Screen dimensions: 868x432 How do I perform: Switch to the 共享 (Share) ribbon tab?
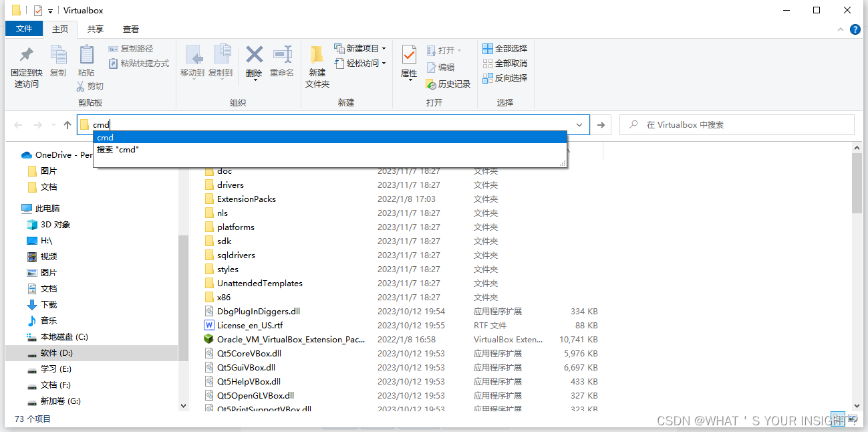tap(96, 29)
